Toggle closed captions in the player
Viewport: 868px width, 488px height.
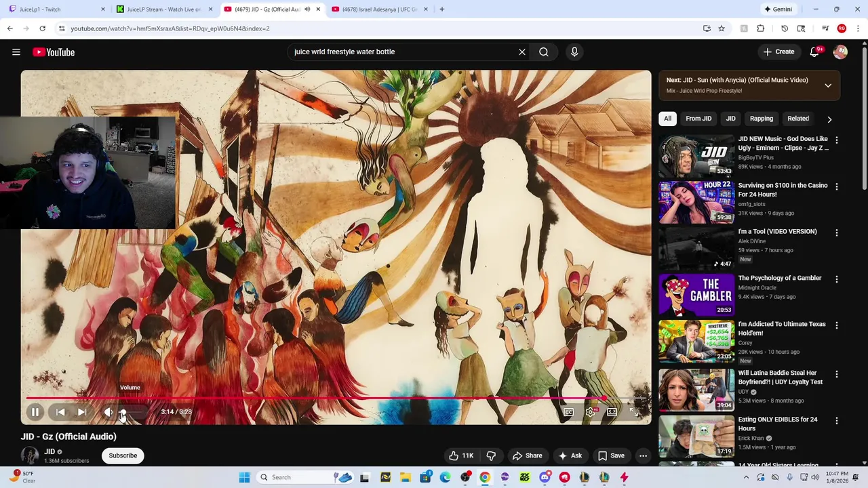(569, 412)
